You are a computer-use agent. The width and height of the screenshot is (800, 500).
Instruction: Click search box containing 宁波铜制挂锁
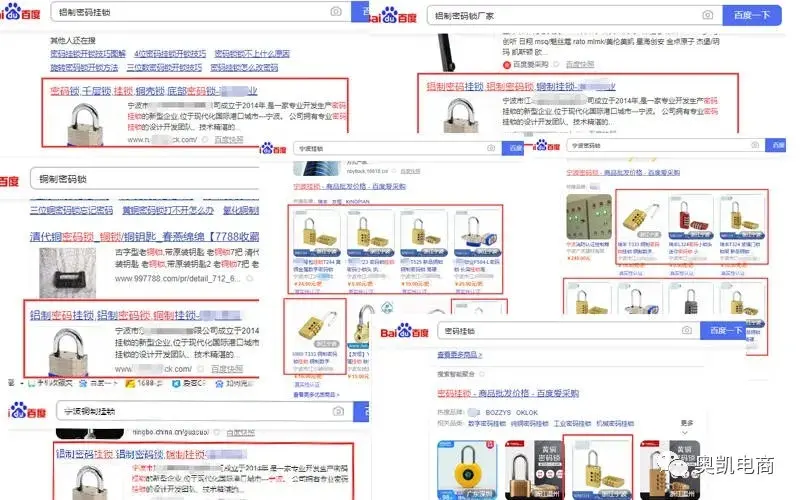[x=204, y=411]
